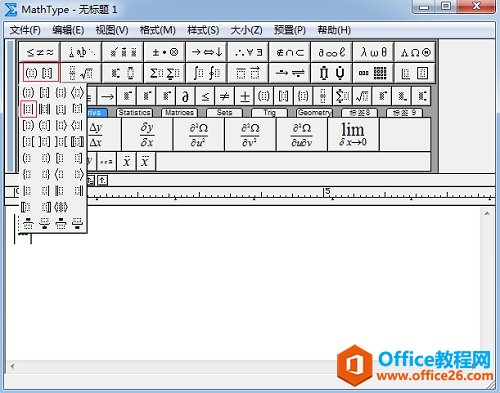
Task: Open the lowercase Greek letters palette λωθ
Action: coord(373,52)
